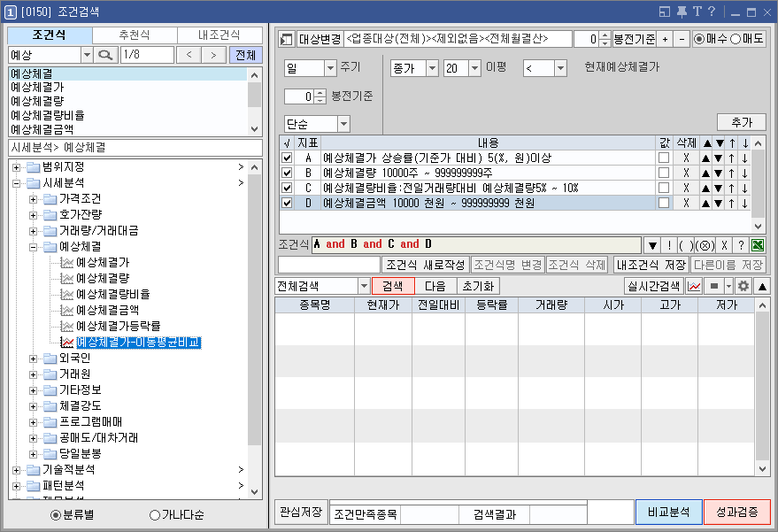Uncheck condition D checkbox
Screen dimensions: 778x532
[x=286, y=203]
